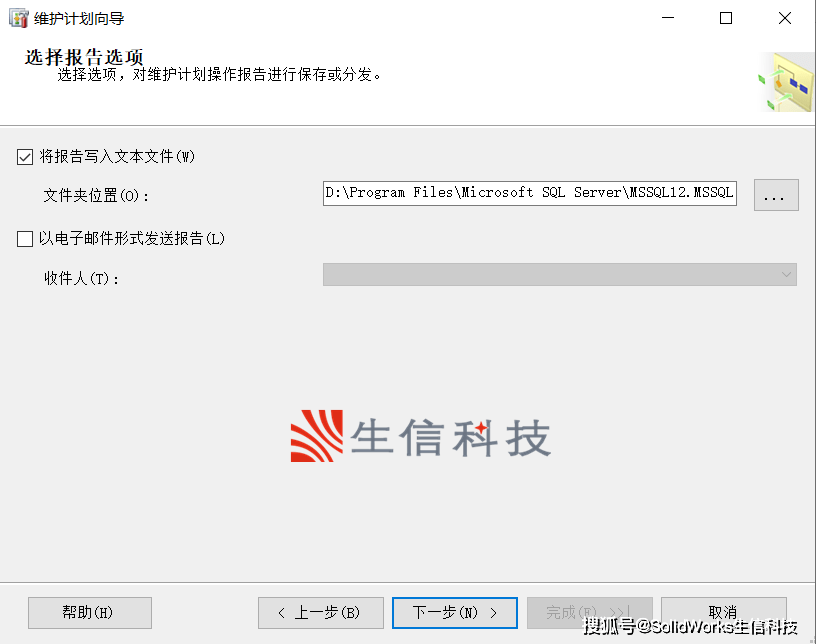
Task: Click the maintenance plan wizard title icon
Action: [19, 18]
